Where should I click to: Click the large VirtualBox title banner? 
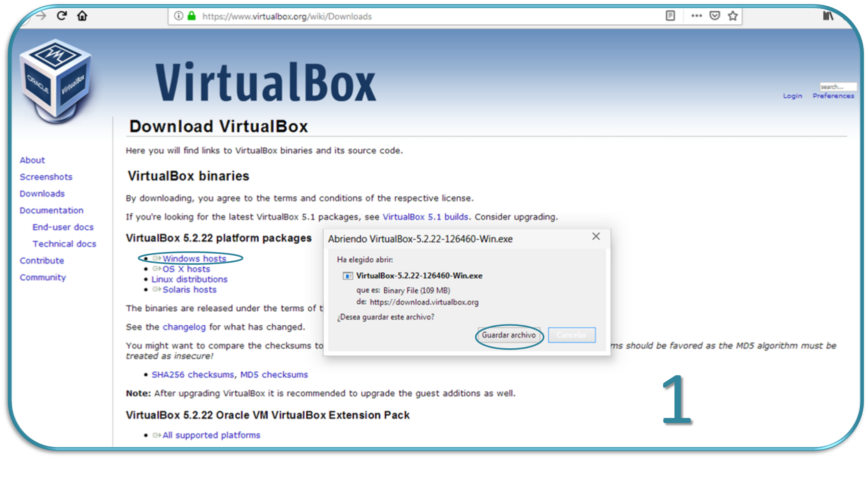coord(265,82)
